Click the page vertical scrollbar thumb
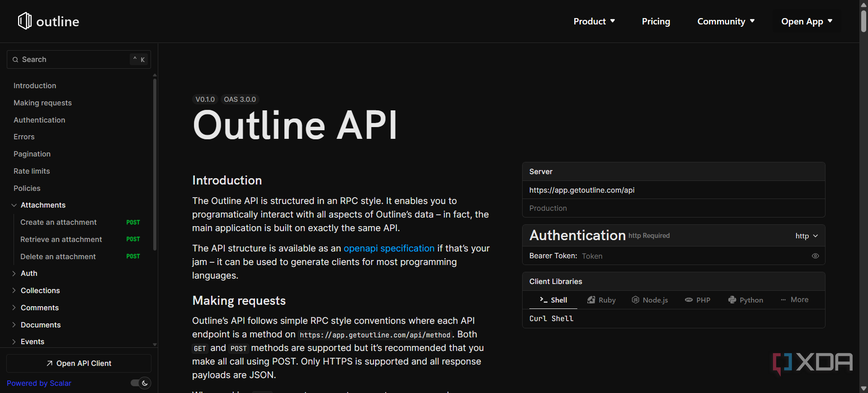Viewport: 868px width, 393px height. tap(863, 21)
